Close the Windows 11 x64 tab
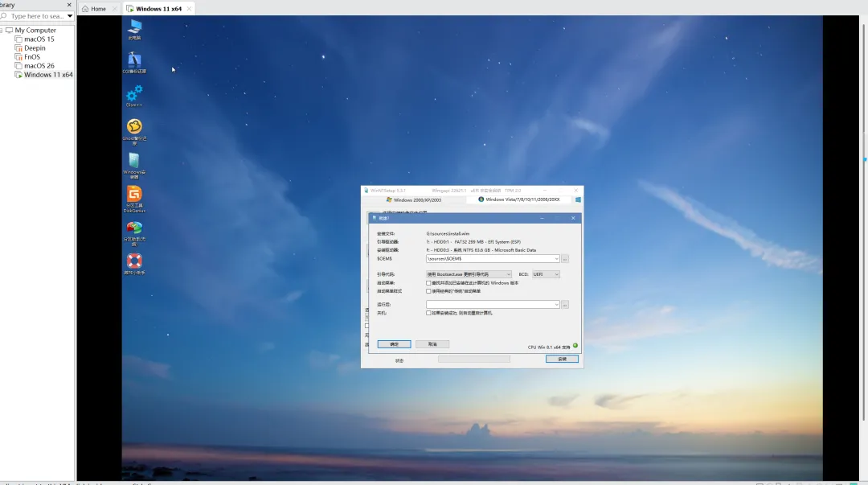Screen dimensions: 868x485 click(189, 9)
